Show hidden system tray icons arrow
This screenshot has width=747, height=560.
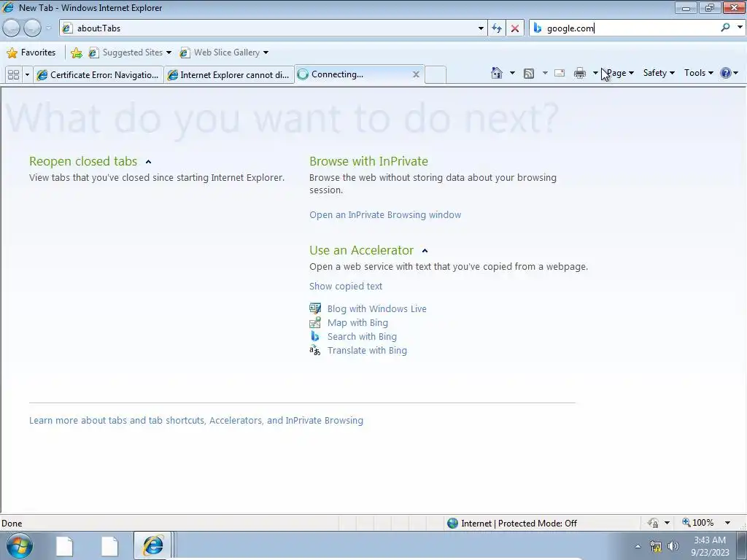638,546
